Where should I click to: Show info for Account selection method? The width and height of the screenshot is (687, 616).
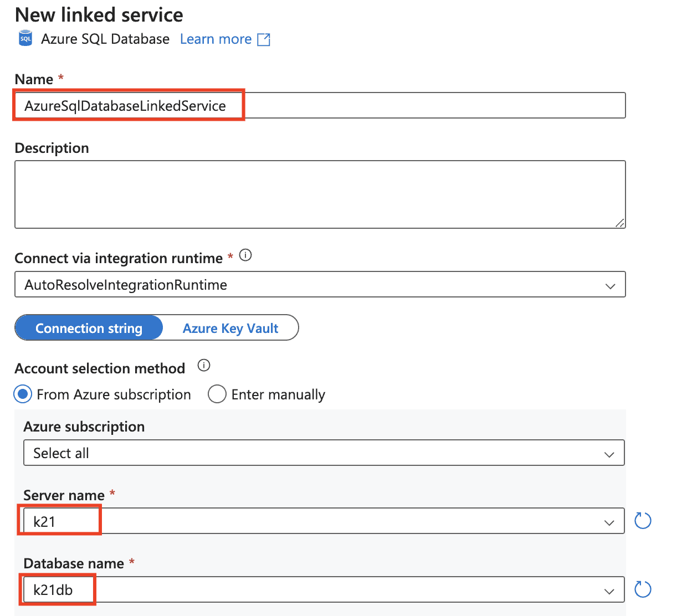(204, 366)
